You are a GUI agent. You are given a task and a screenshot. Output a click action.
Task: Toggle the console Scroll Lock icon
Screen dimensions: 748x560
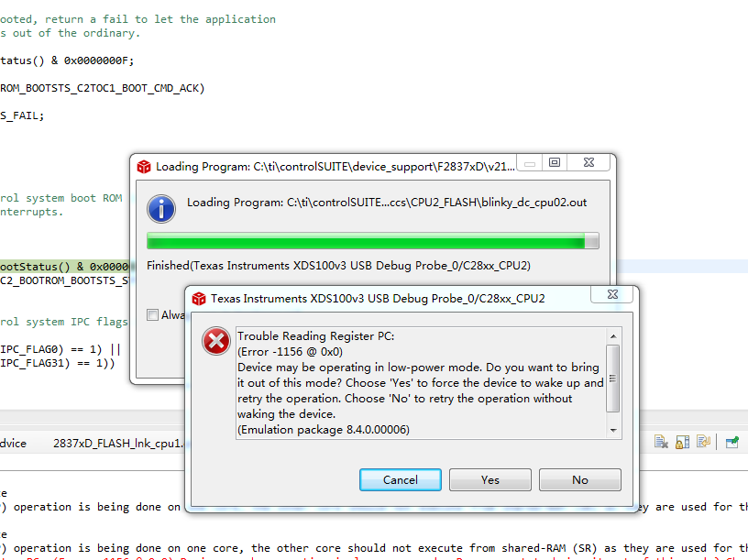[682, 442]
